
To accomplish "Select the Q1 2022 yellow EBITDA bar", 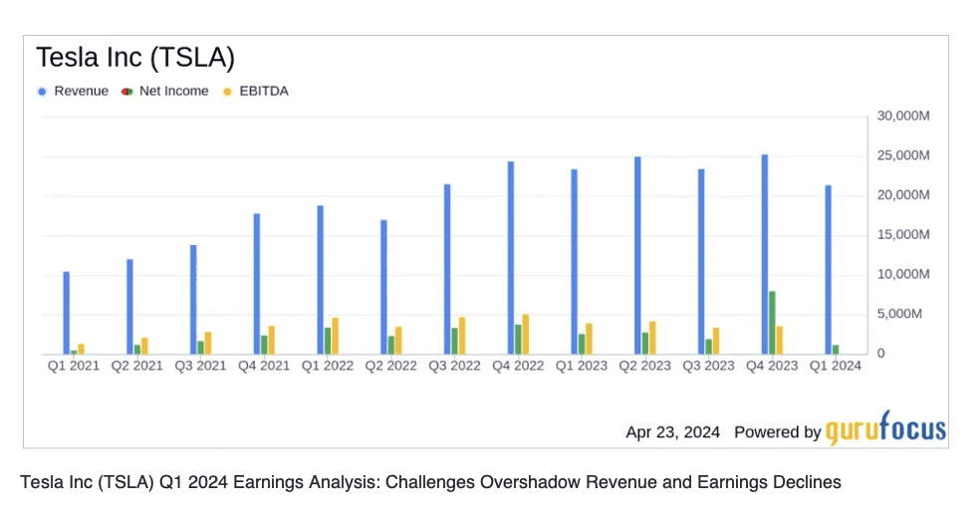I will pos(335,336).
